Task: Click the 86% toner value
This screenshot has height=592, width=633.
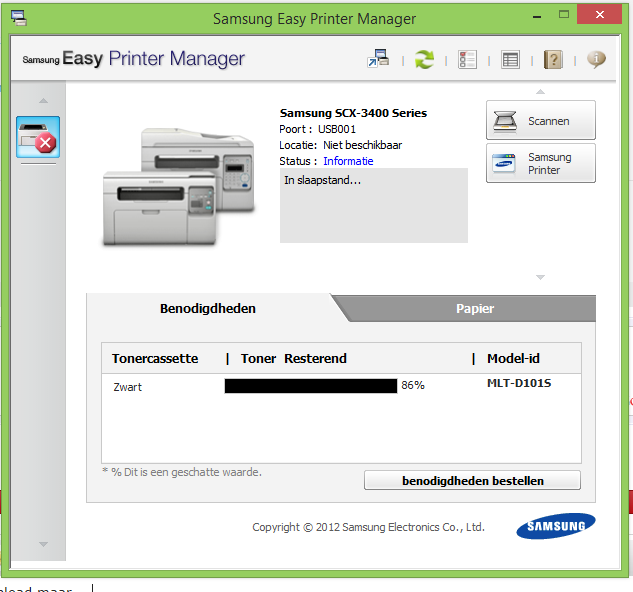Action: [x=413, y=385]
